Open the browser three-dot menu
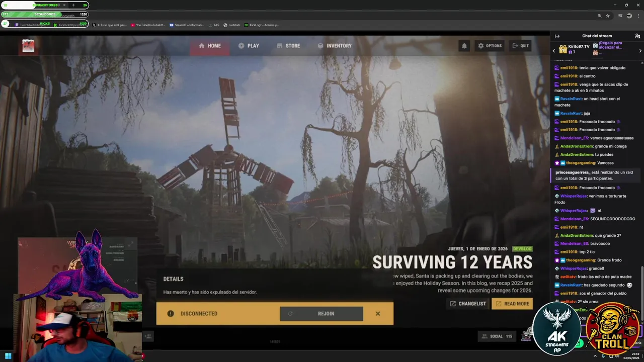This screenshot has height=362, width=644. pyautogui.click(x=638, y=16)
